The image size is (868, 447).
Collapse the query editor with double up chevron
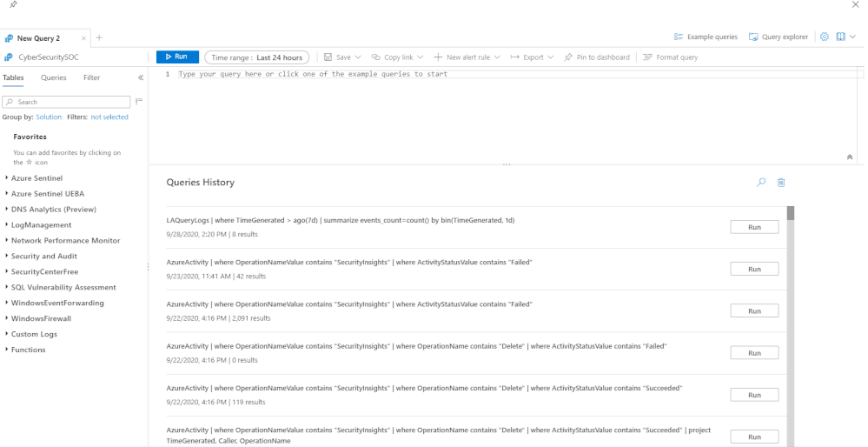[x=850, y=157]
